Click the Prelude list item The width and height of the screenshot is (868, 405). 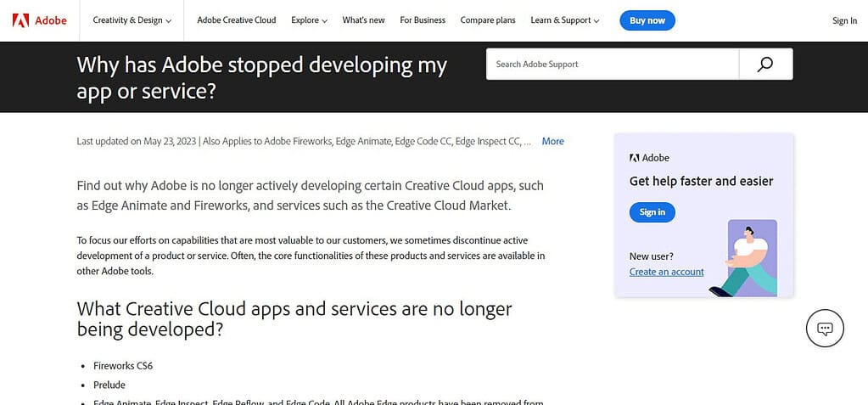coord(109,385)
